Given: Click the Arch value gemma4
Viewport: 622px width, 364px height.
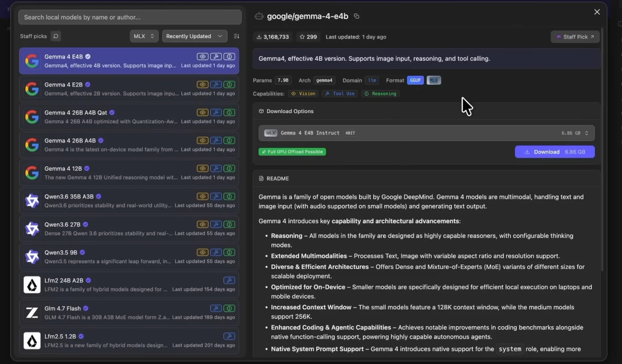Looking at the screenshot, I should 324,80.
